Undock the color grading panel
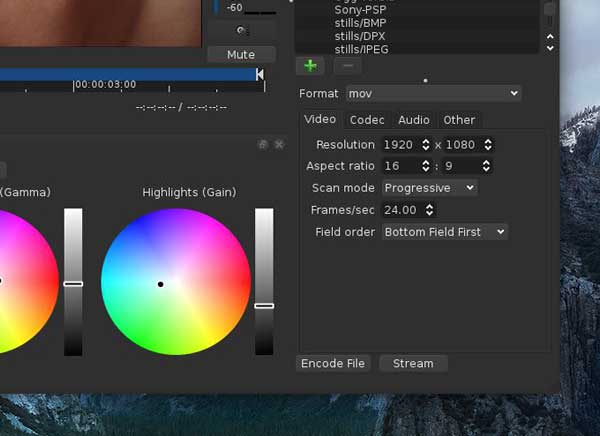Viewport: 600px width, 436px height. (x=263, y=145)
